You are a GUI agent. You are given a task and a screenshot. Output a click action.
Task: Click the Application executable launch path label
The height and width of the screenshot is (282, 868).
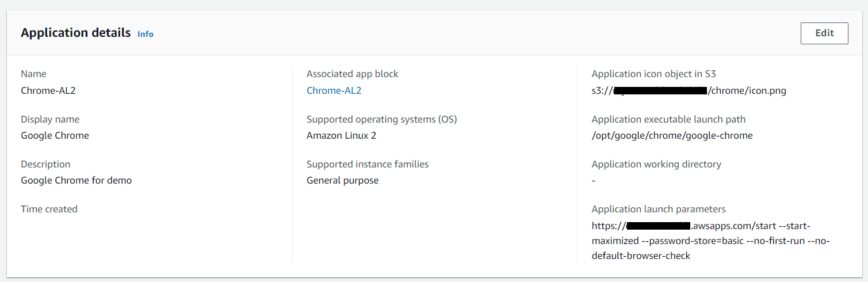(x=668, y=119)
